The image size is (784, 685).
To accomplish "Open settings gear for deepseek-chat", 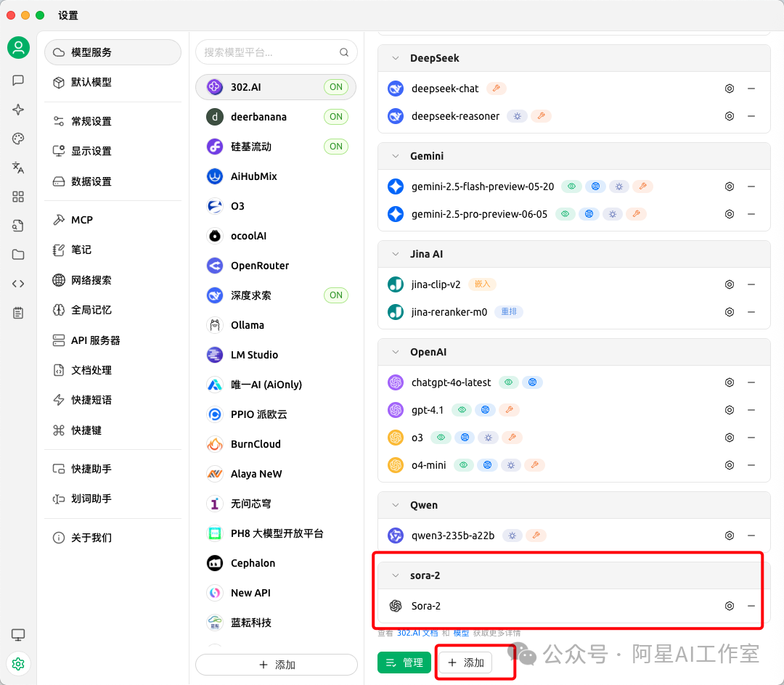I will [730, 89].
